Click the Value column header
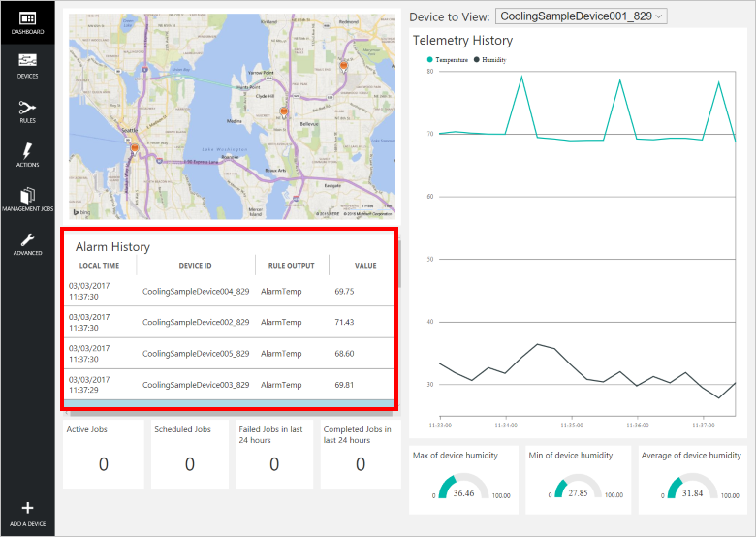This screenshot has height=537, width=756. [364, 266]
